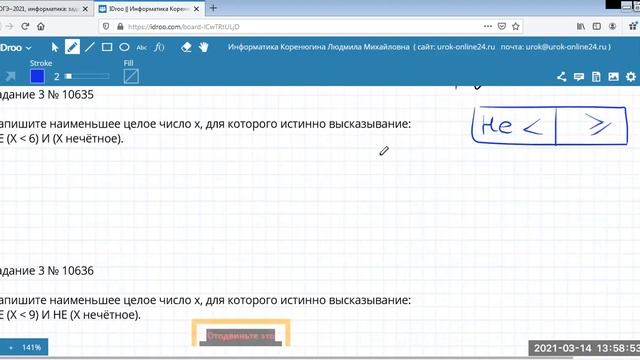This screenshot has width=640, height=360.
Task: Open the browser library icon
Action: coord(581,26)
